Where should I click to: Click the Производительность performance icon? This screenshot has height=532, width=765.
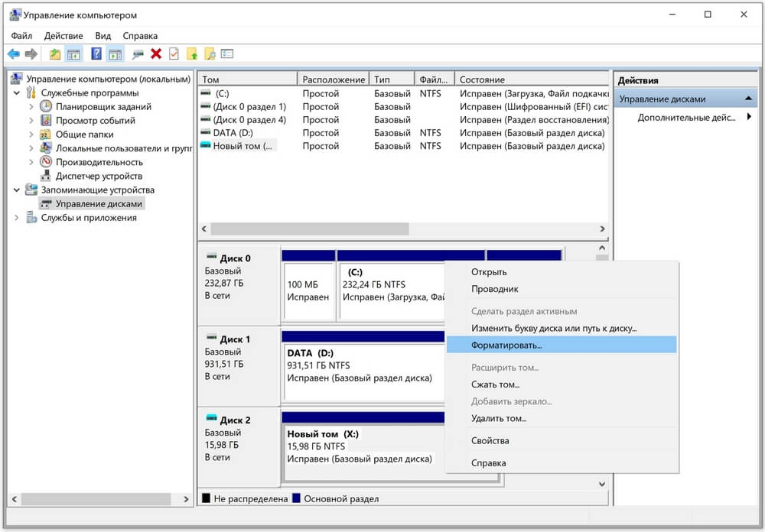pyautogui.click(x=46, y=162)
